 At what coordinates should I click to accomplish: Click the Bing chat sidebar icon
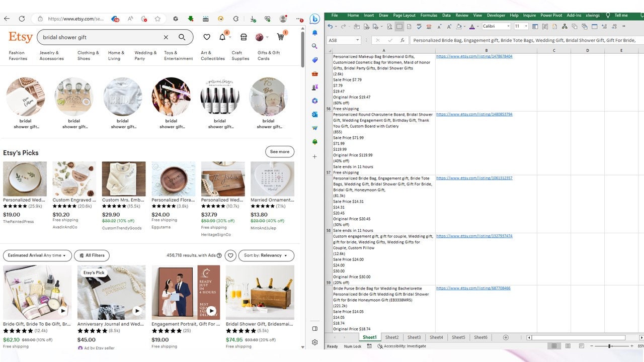click(314, 19)
